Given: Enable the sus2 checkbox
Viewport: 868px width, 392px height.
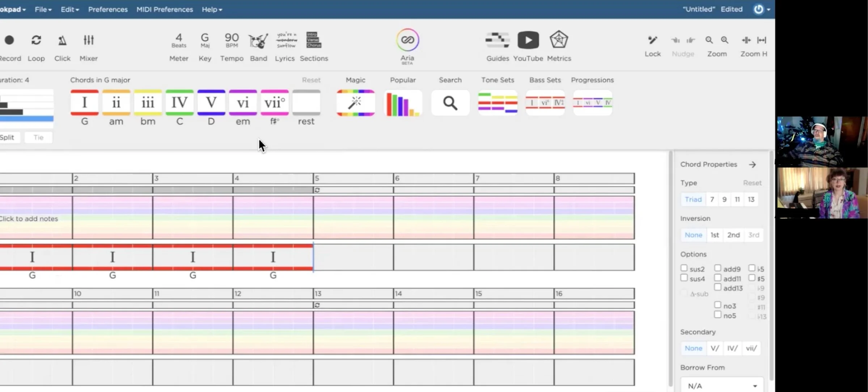Looking at the screenshot, I should 684,268.
